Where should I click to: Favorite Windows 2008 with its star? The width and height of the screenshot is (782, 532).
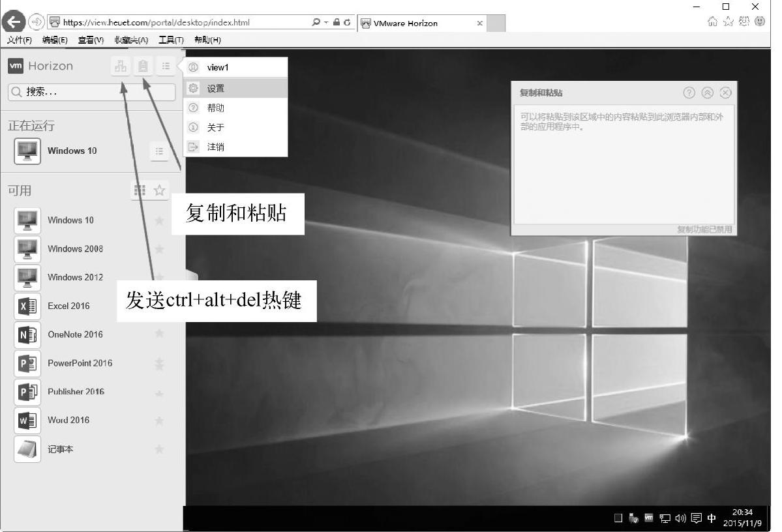160,249
